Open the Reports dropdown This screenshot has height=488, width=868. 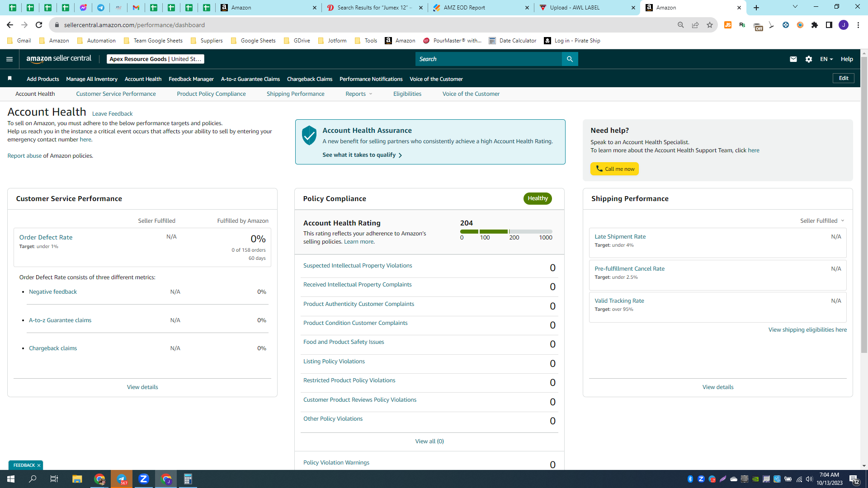[x=359, y=94]
